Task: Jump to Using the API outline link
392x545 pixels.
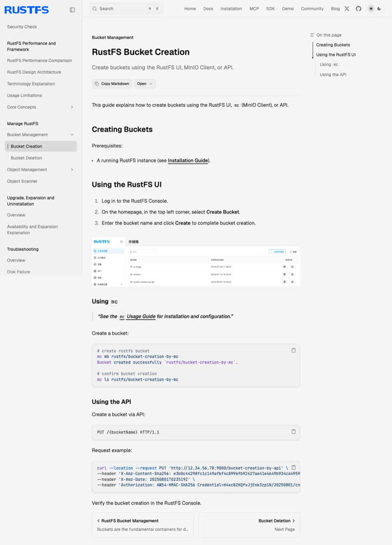Action: click(333, 75)
